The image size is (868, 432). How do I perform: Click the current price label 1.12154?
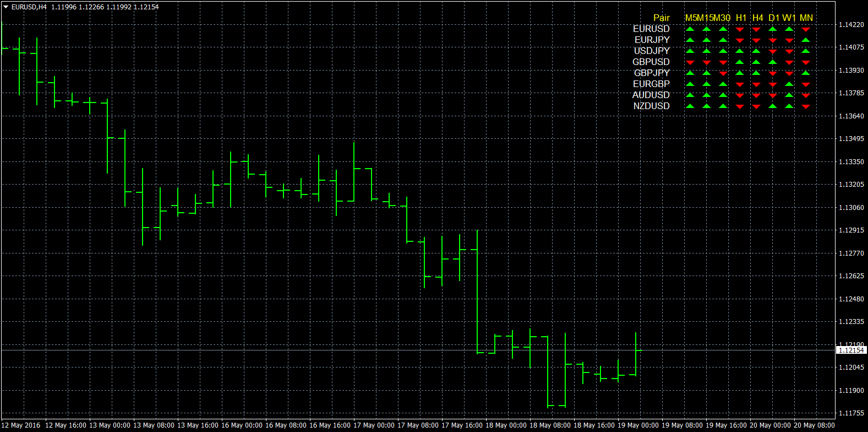[x=851, y=350]
